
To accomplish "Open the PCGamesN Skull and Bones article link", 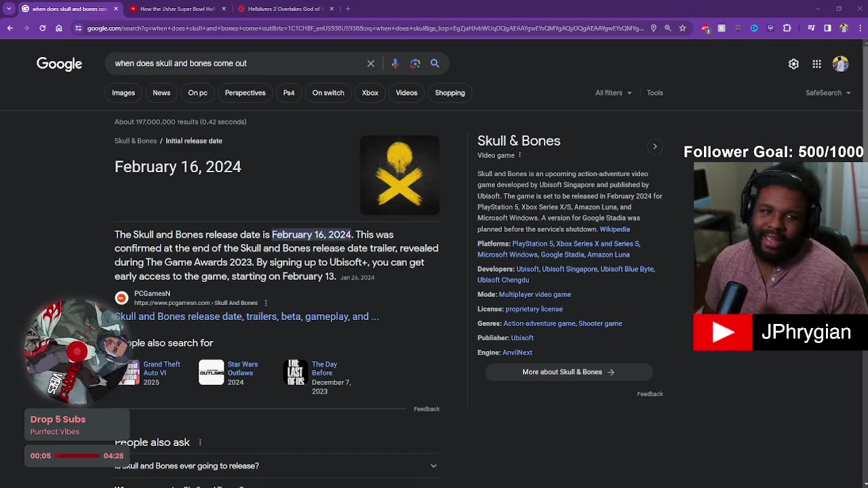I will pyautogui.click(x=247, y=317).
